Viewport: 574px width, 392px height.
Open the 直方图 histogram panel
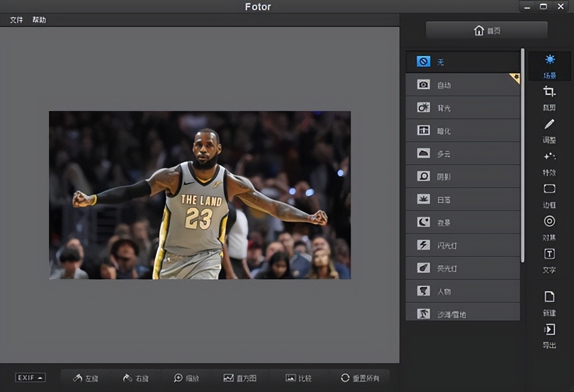coord(240,378)
